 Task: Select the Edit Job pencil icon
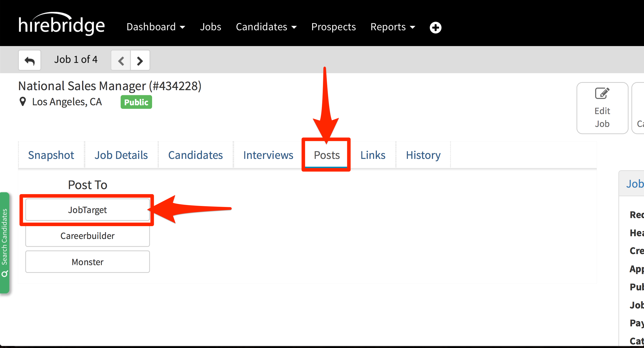[602, 93]
